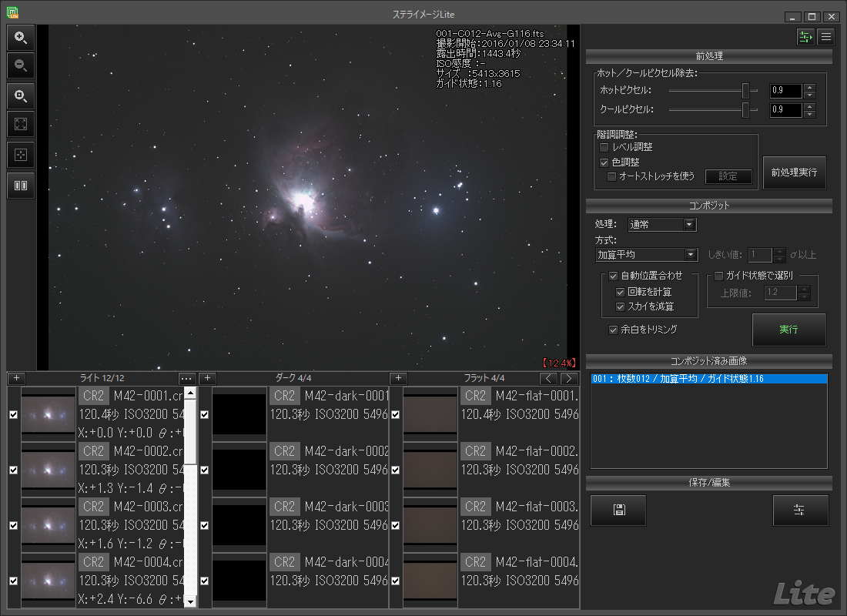The height and width of the screenshot is (616, 847).
Task: Click the split compare view icon
Action: (21, 186)
